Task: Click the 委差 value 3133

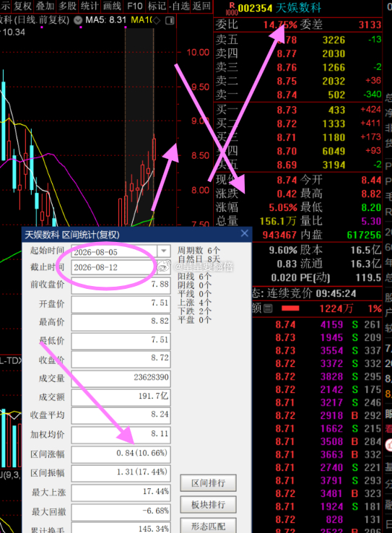Action: tap(370, 25)
